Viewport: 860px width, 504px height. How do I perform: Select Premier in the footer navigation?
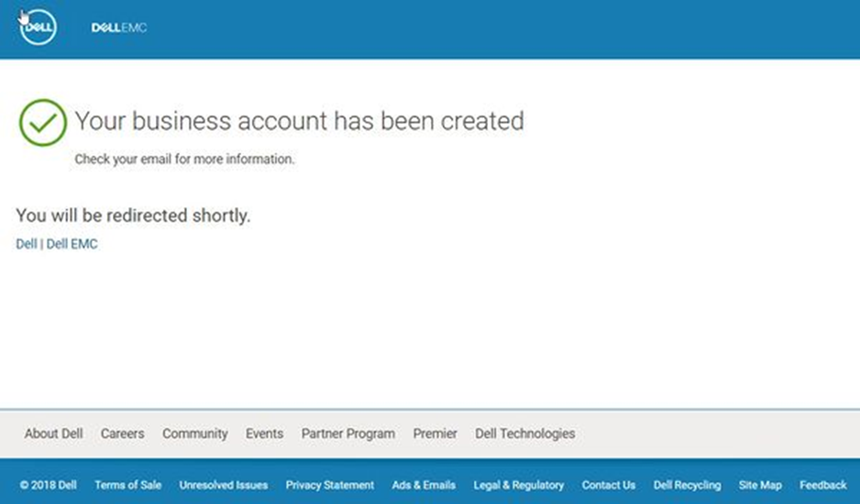[x=435, y=433]
